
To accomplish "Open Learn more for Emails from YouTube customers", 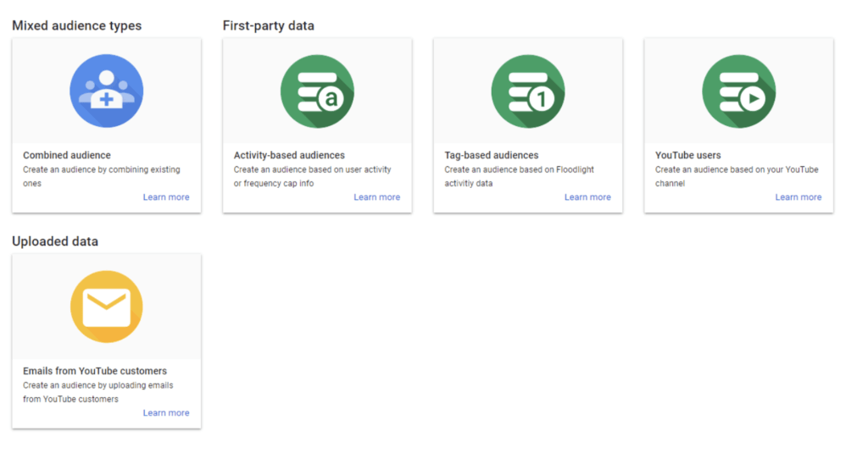I will point(166,413).
